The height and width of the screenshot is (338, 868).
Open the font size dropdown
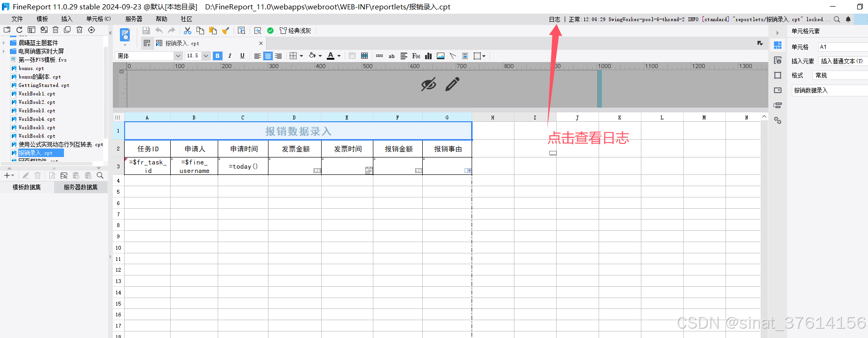[x=205, y=56]
